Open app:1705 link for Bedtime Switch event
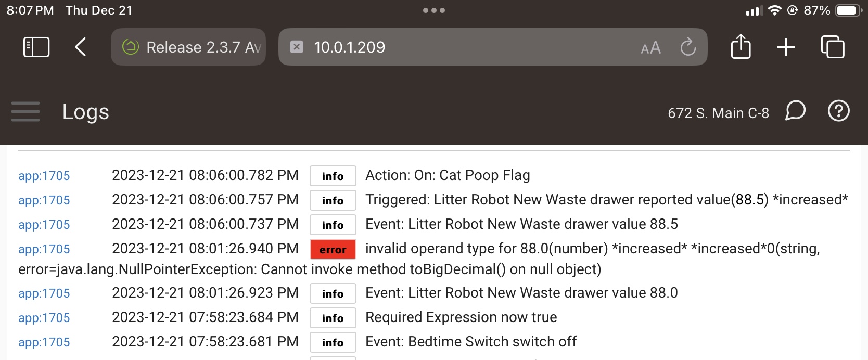Viewport: 868px width, 360px height. click(44, 342)
